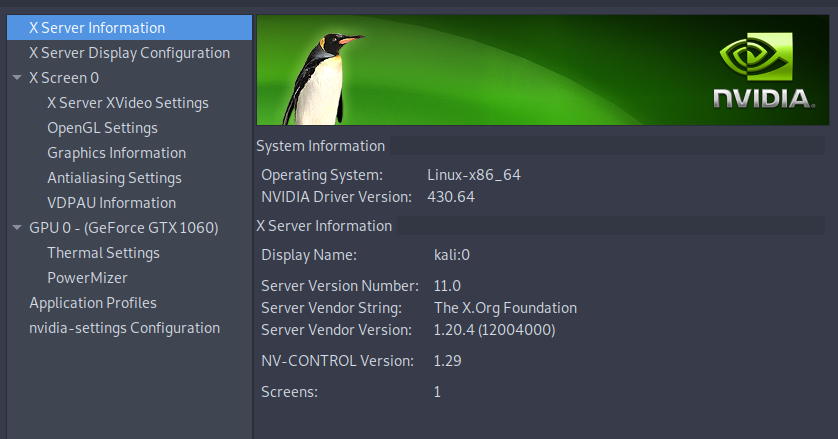Screen dimensions: 838x439
Task: Open X Server Display Configuration page
Action: (129, 52)
